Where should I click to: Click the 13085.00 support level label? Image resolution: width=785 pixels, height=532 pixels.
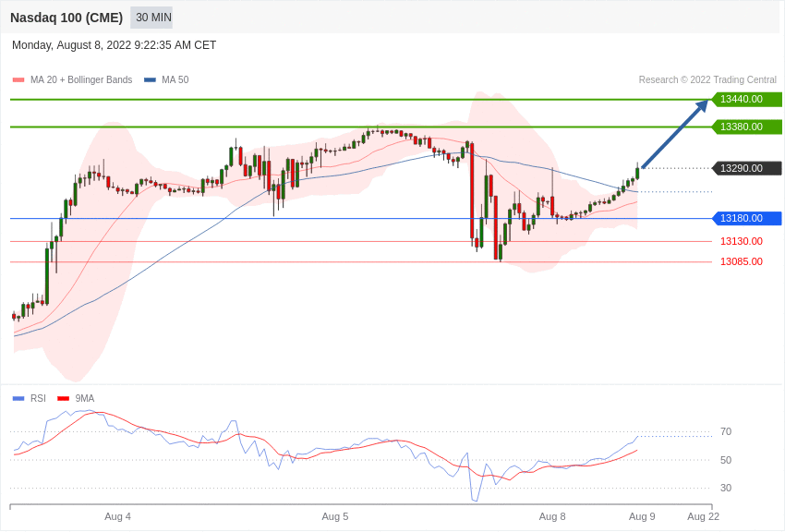tap(742, 262)
